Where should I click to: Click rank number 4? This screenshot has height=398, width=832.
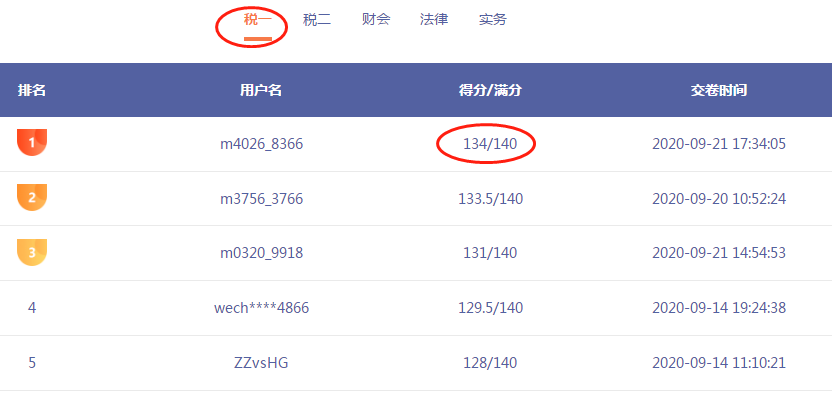tap(32, 308)
